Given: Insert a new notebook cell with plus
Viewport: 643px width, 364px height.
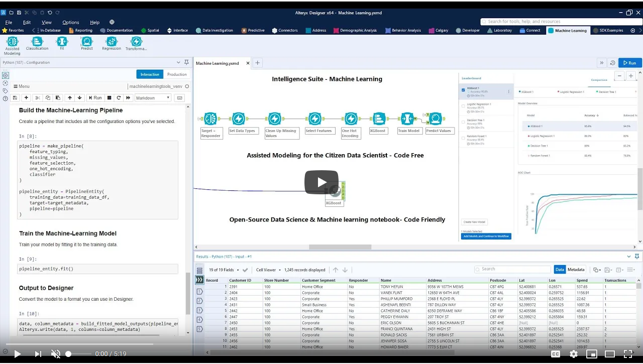Looking at the screenshot, I should 26,98.
